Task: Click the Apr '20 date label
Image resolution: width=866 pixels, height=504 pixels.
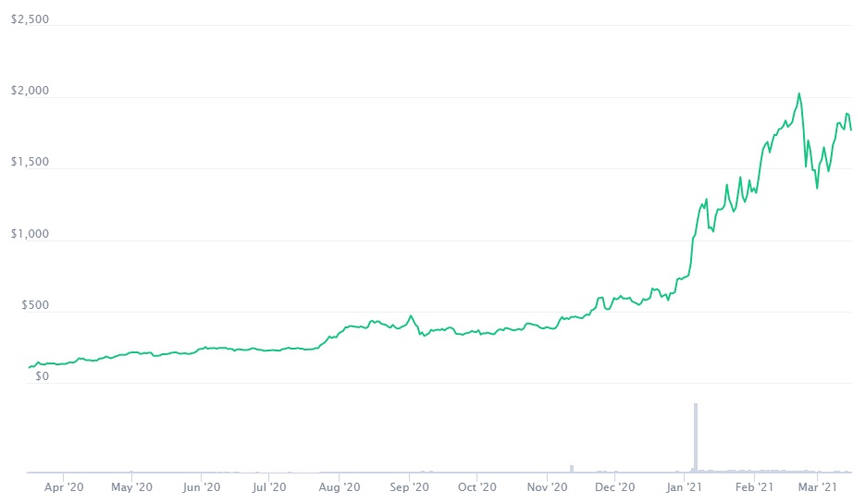Action: 64,486
